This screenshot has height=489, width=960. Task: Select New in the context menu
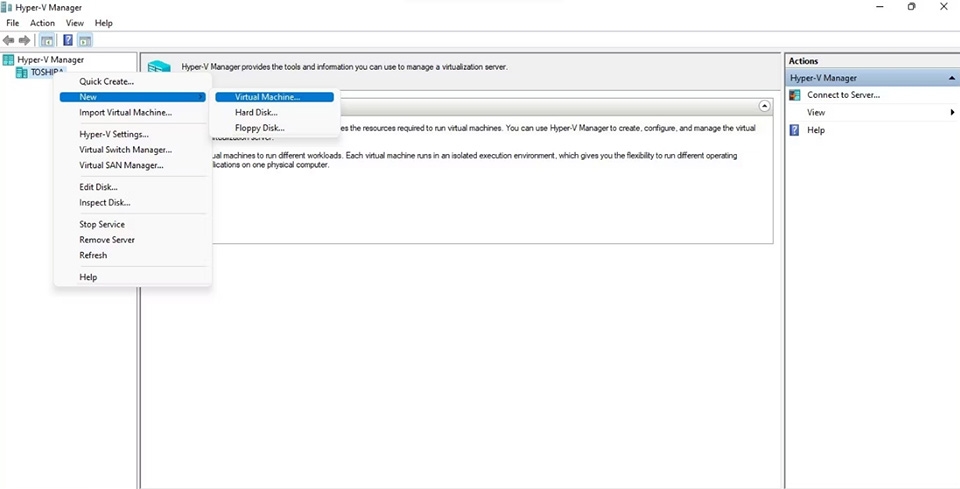[x=132, y=97]
